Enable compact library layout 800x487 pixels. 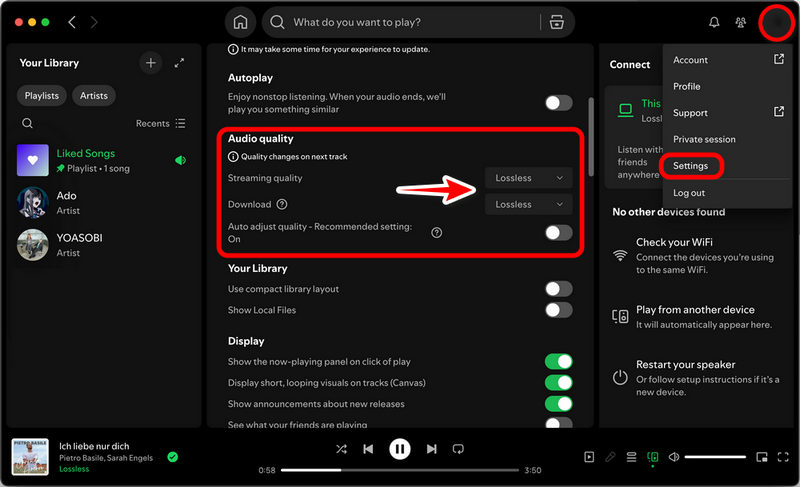(559, 289)
